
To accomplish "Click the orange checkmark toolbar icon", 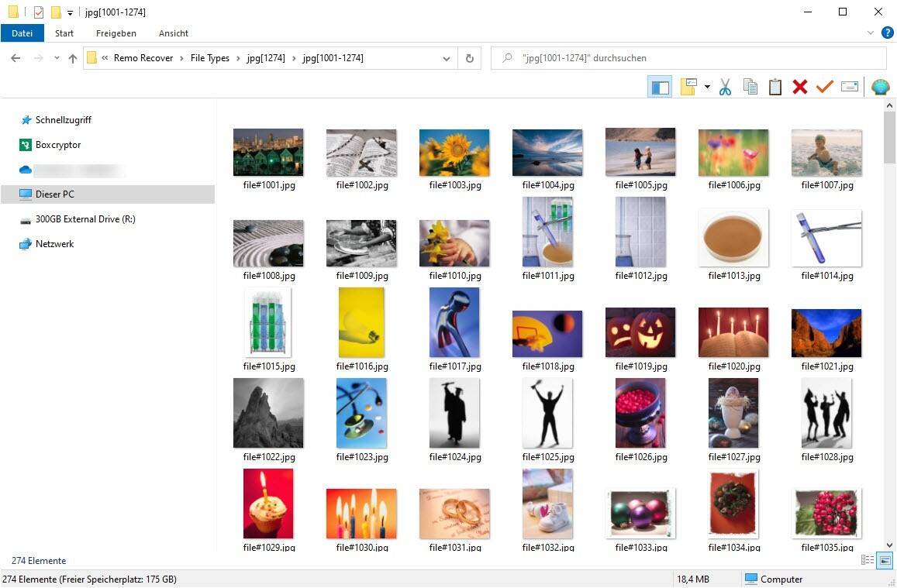I will coord(824,87).
